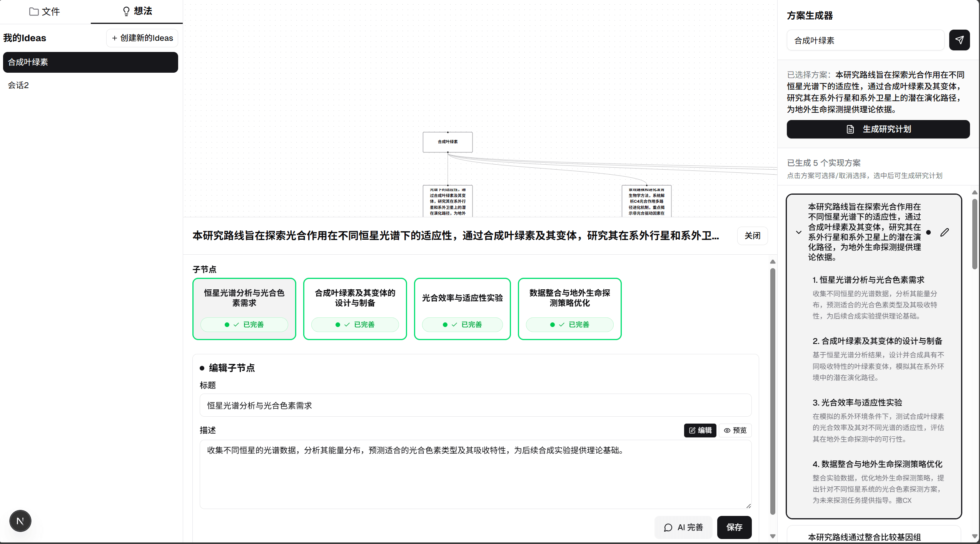Switch description to 预览 mode
Viewport: 980px width, 544px height.
pos(735,431)
